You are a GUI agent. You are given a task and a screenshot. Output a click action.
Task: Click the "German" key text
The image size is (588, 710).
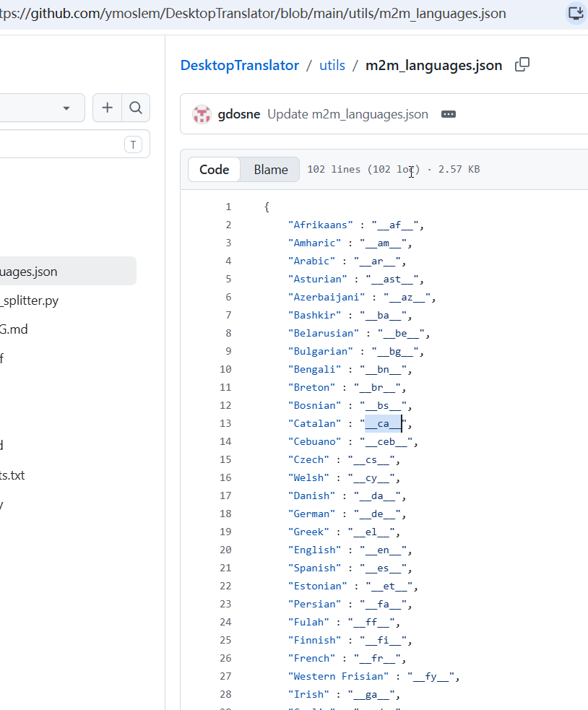click(311, 514)
